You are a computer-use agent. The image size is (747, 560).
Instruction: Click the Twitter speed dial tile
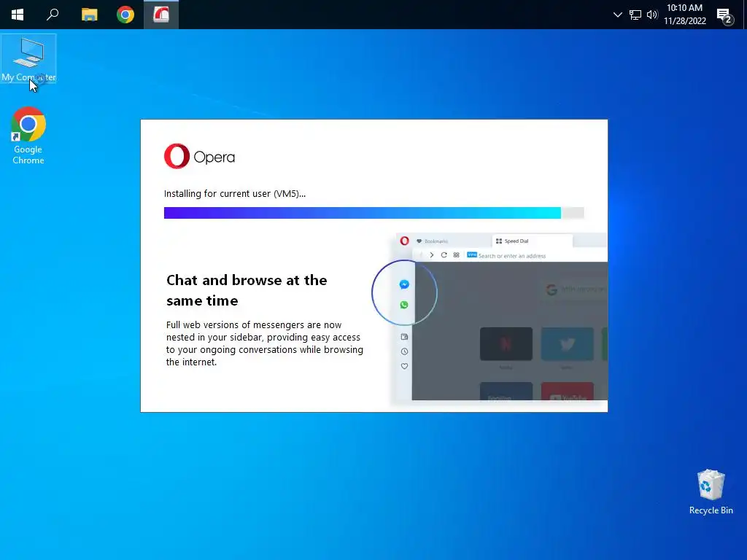568,344
